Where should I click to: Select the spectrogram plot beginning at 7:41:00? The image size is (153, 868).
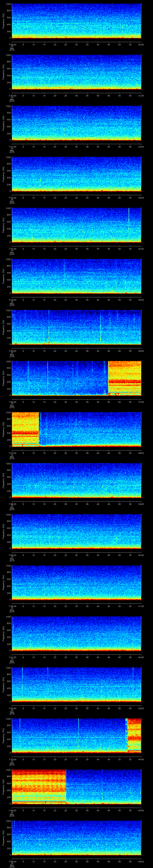(76, 633)
